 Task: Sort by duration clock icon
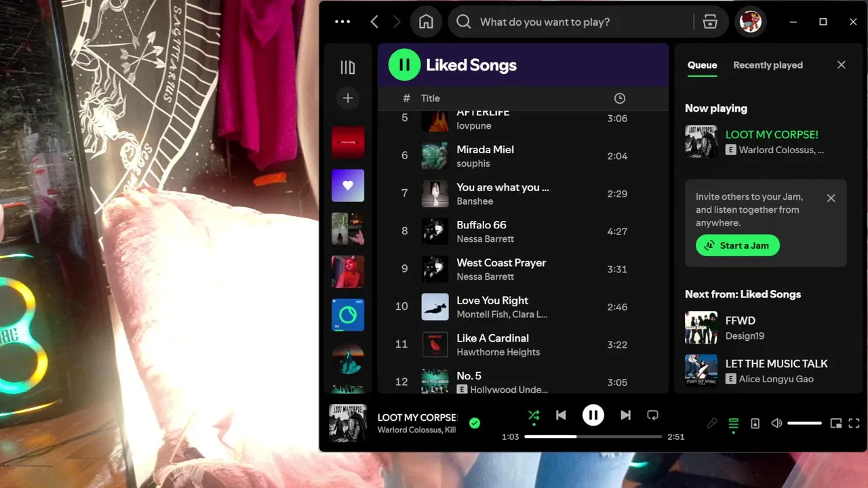(620, 98)
